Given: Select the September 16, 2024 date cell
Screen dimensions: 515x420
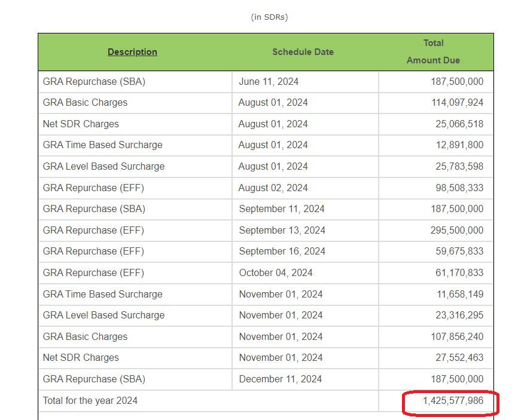Looking at the screenshot, I should [x=282, y=252].
